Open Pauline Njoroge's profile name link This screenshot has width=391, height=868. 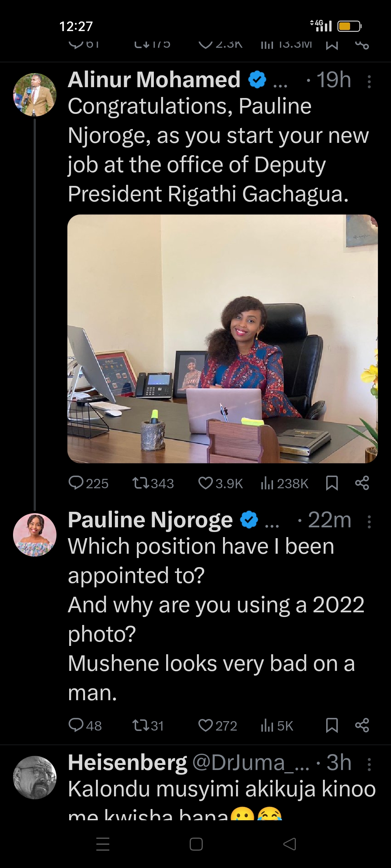(150, 520)
